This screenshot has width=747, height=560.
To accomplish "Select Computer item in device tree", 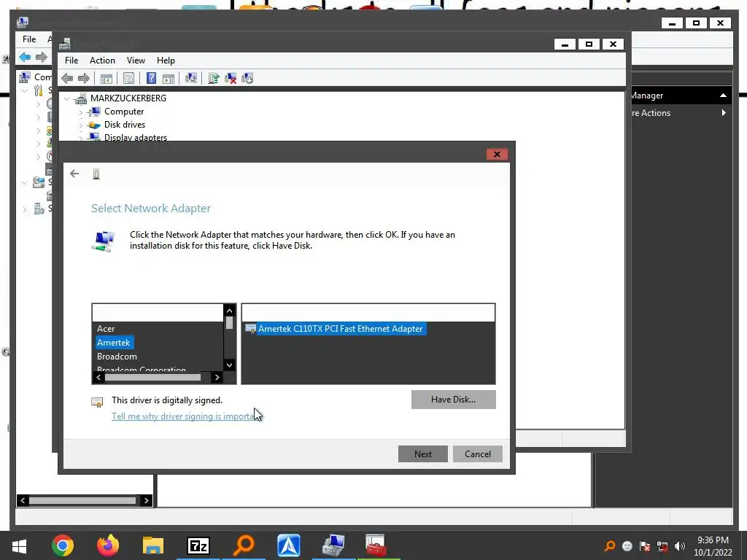I will click(124, 112).
